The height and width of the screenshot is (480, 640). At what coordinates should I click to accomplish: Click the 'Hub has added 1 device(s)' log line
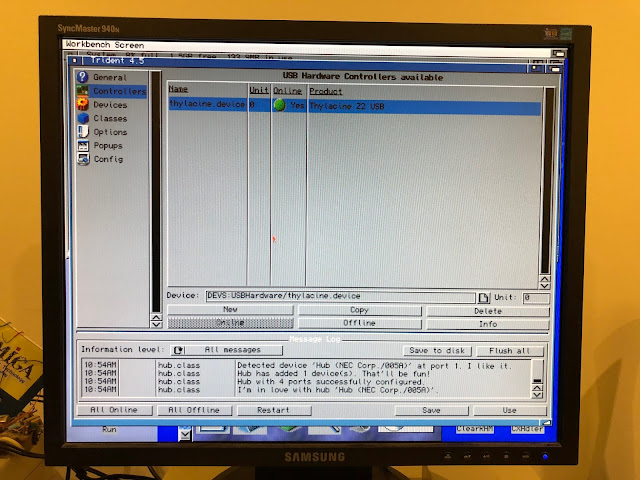point(333,373)
